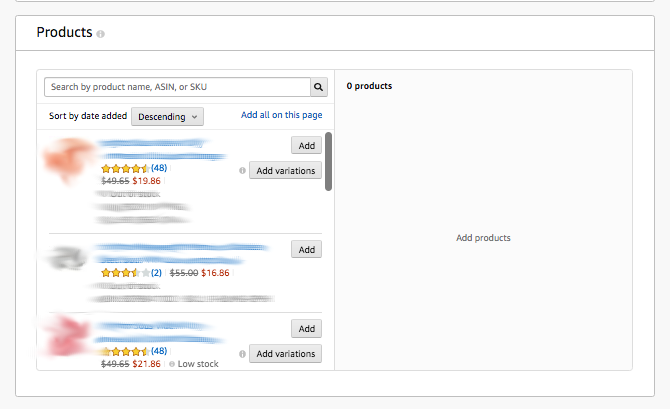Open the (48) reviews link of the $19.86 product
The width and height of the screenshot is (670, 409).
click(x=159, y=168)
